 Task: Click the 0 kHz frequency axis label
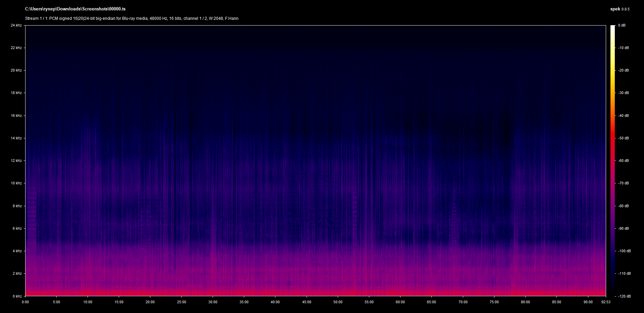coord(17,296)
